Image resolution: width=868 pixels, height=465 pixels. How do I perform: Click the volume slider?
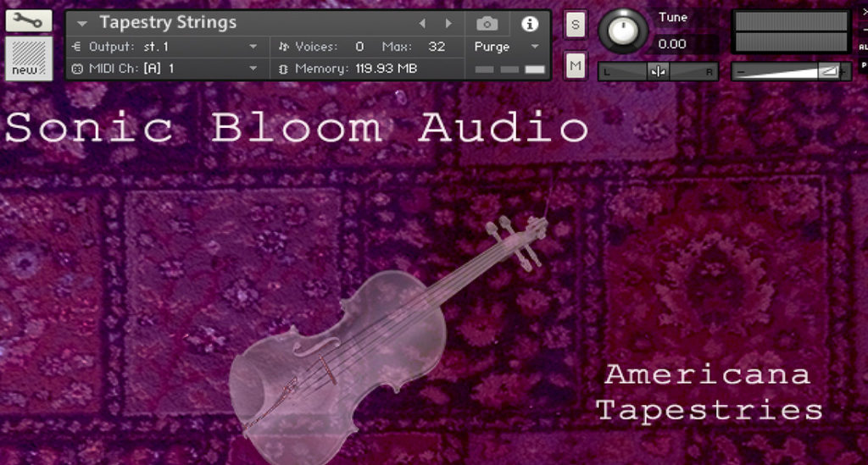(x=791, y=71)
